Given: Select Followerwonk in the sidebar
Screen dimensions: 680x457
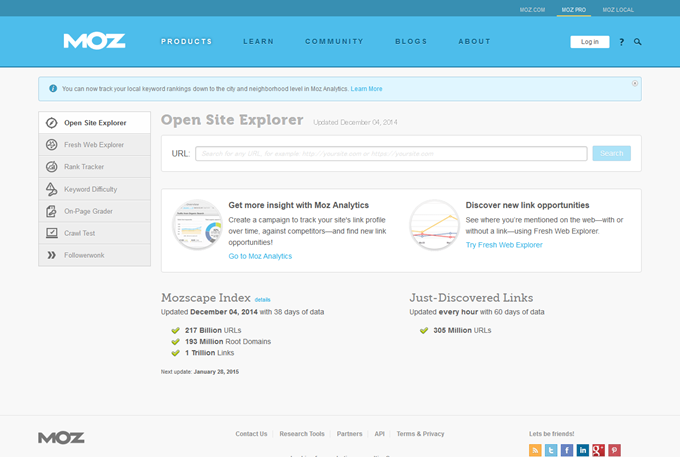Looking at the screenshot, I should pos(95,255).
